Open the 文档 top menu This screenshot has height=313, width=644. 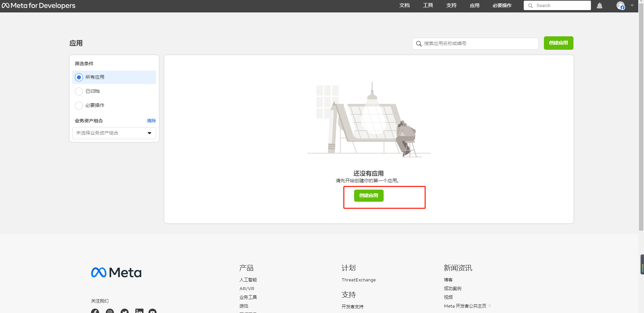click(x=404, y=5)
